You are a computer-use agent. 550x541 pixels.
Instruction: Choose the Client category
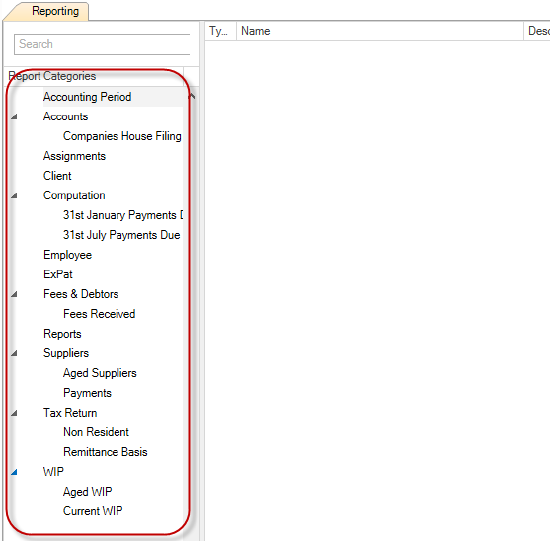tap(57, 176)
